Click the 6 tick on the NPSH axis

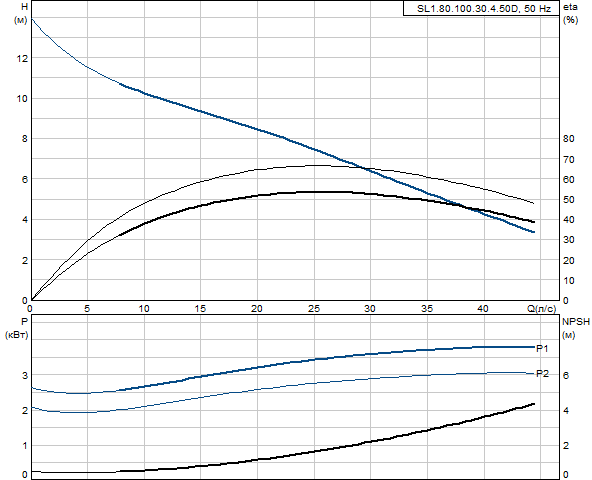pos(566,375)
